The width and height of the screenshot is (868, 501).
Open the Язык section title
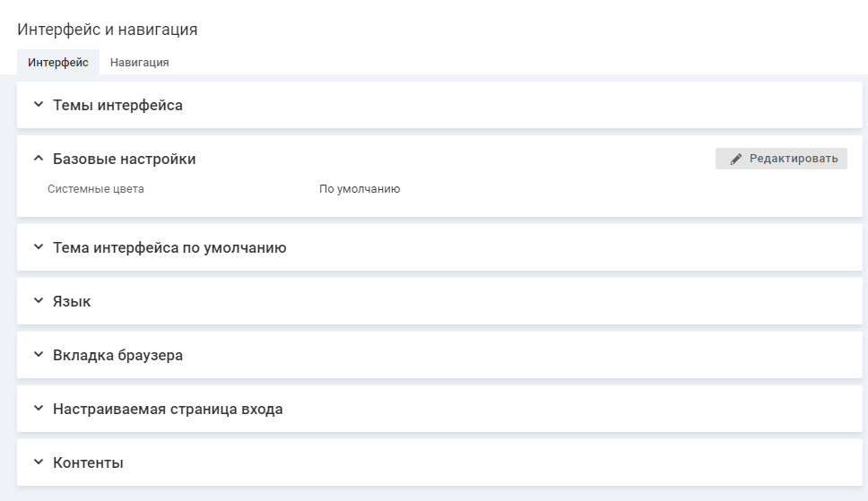point(72,301)
